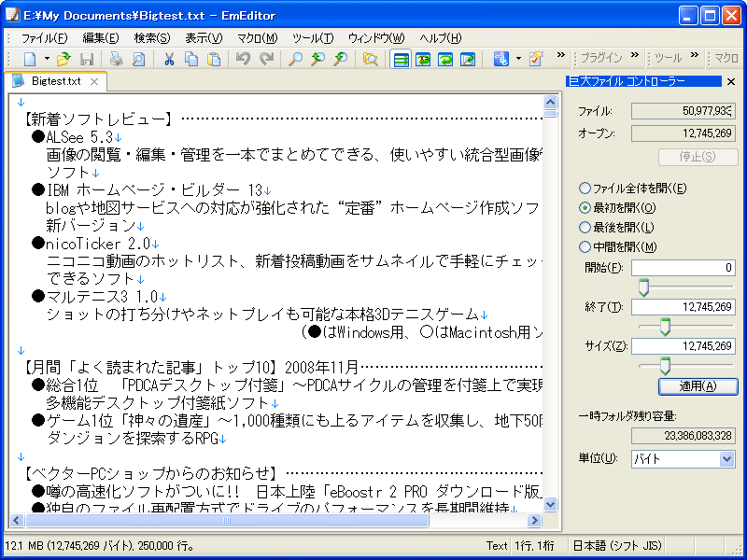Viewport: 747px width, 560px height.
Task: Click the サイズ slider handle
Action: click(x=665, y=366)
